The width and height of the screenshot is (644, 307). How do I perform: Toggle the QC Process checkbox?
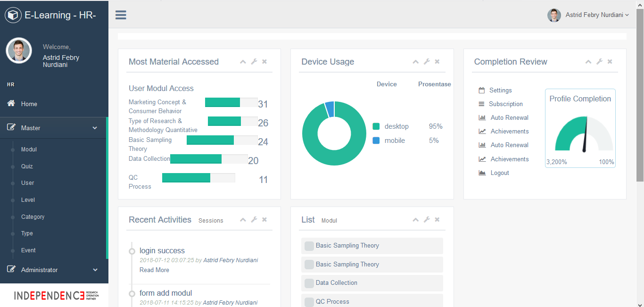[x=309, y=302]
